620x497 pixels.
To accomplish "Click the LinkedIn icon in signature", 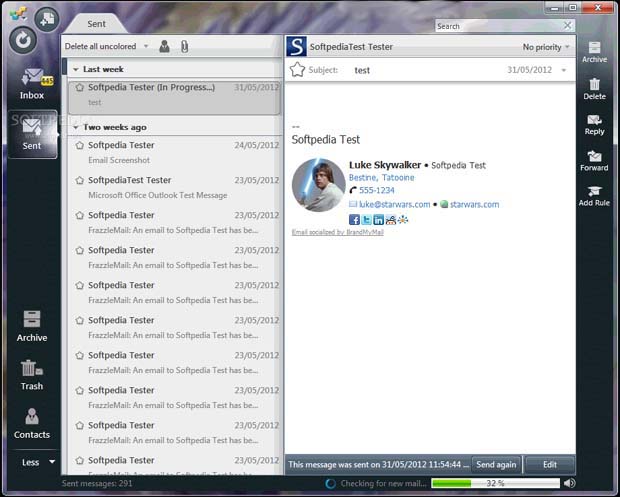I will click(x=378, y=220).
